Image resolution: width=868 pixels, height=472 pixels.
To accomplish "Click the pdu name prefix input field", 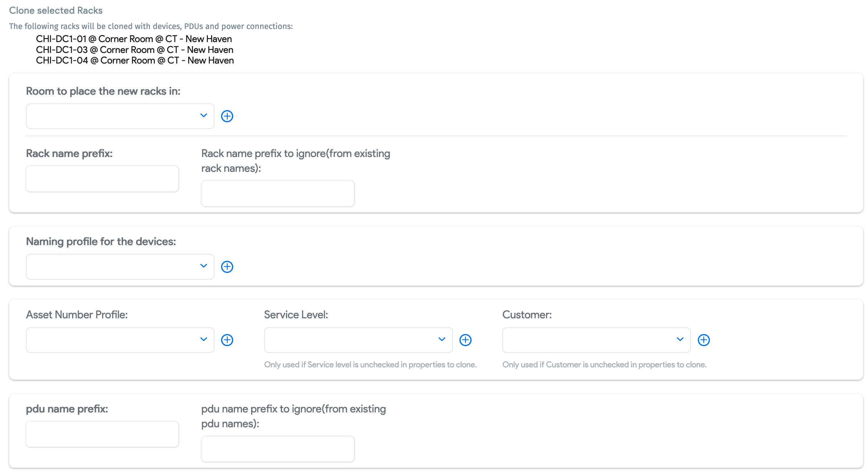I will [102, 434].
